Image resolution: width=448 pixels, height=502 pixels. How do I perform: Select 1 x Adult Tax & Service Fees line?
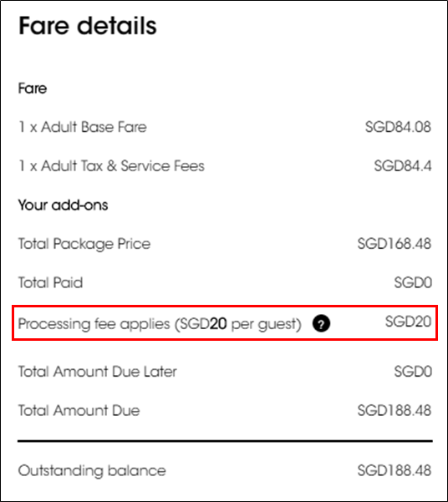[x=111, y=166]
